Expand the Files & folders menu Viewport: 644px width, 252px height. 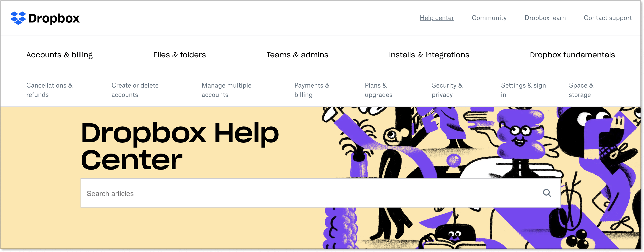click(179, 55)
